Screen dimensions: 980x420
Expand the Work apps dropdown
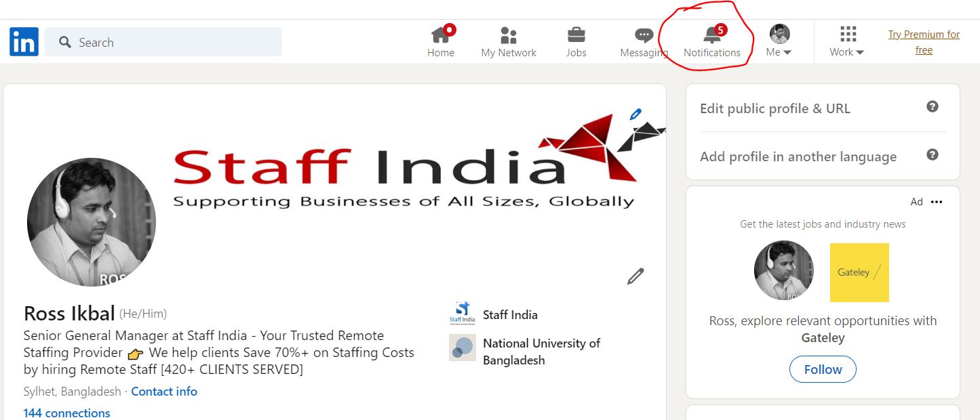(847, 42)
